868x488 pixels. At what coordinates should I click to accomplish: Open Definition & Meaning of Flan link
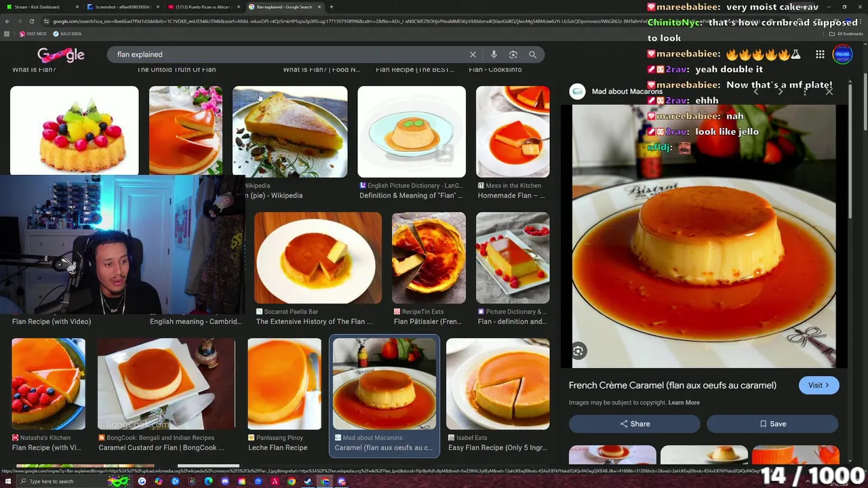pos(411,196)
